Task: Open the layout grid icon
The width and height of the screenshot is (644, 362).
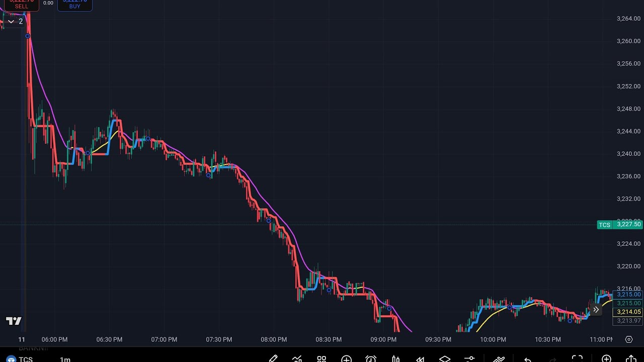Action: [321, 359]
